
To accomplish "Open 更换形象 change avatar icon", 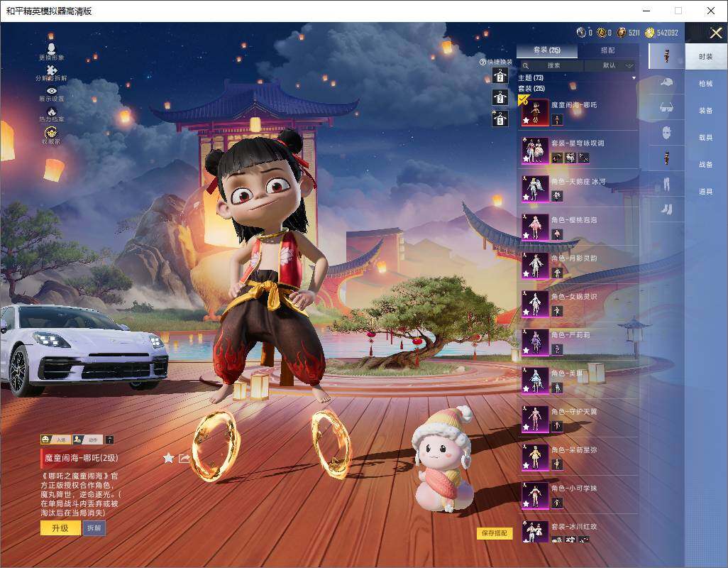I will tap(52, 48).
